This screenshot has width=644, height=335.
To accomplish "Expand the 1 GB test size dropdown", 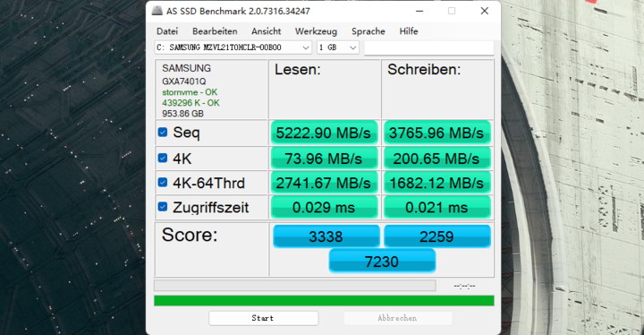I will coord(337,47).
